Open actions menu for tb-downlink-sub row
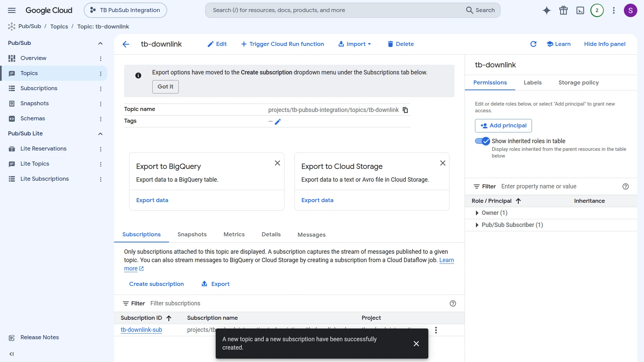644x362 pixels. (436, 330)
